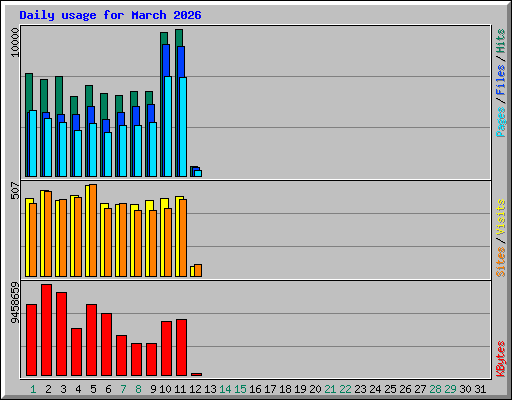
Task: Click the Sites legend label
Action: click(x=501, y=262)
